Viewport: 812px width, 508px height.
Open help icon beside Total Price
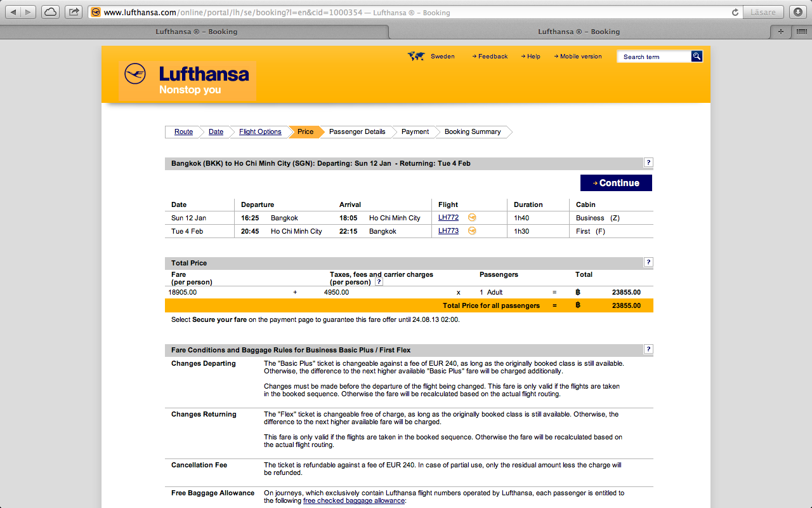[648, 262]
